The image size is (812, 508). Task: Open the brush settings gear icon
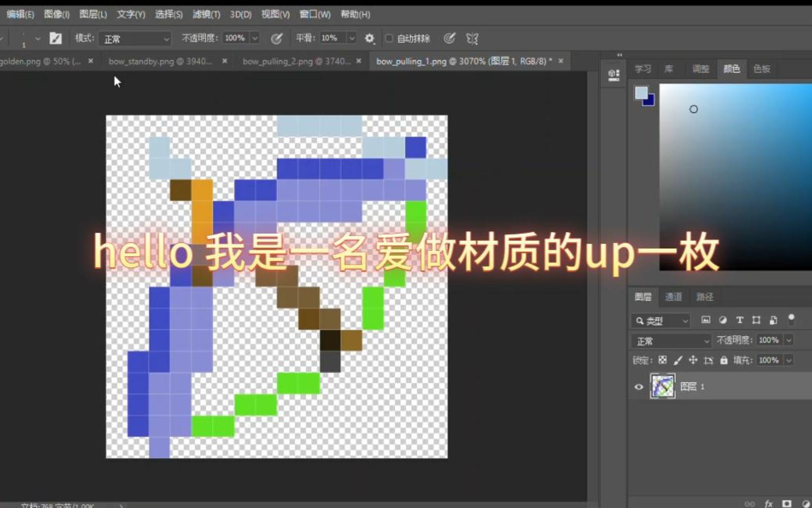click(370, 39)
